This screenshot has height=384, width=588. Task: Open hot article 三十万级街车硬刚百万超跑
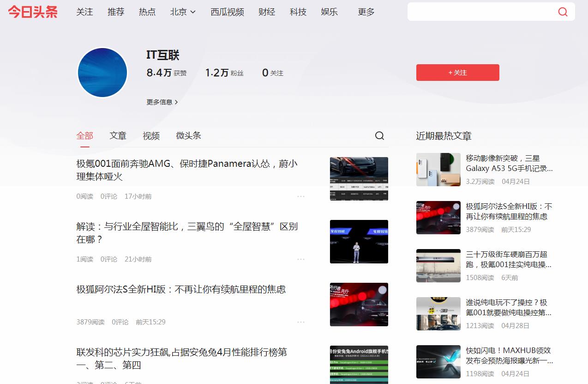pos(509,259)
